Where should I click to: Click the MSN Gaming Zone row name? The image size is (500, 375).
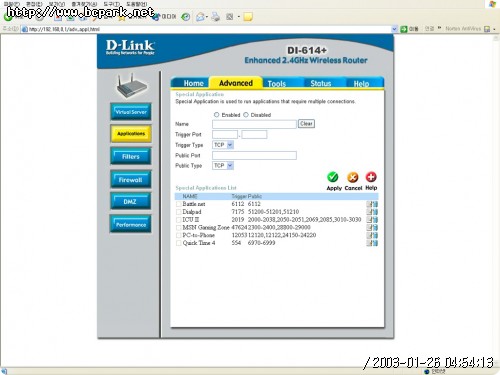pos(206,227)
